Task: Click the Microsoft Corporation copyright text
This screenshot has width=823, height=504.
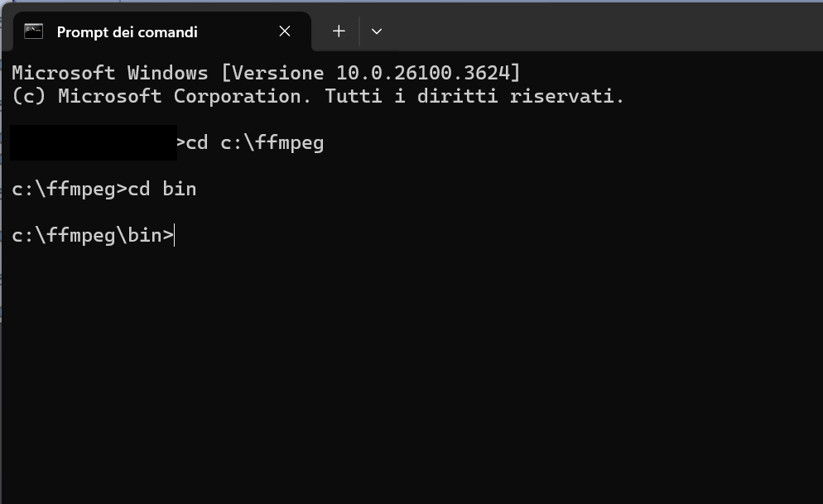Action: [x=180, y=97]
